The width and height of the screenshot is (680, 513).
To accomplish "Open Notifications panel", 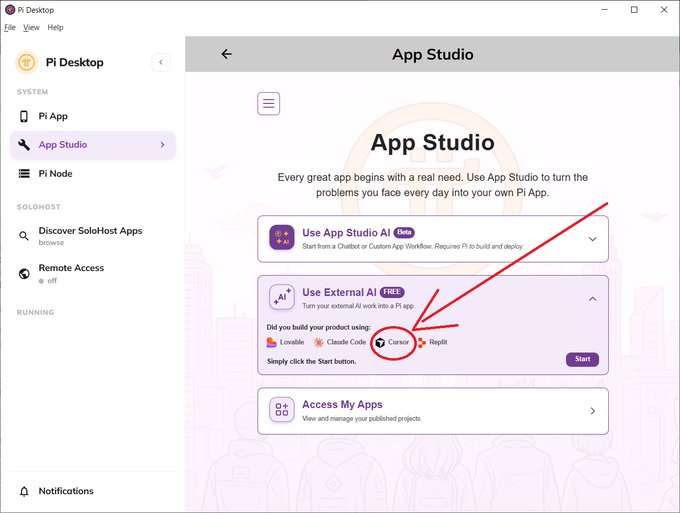I will pos(92,491).
